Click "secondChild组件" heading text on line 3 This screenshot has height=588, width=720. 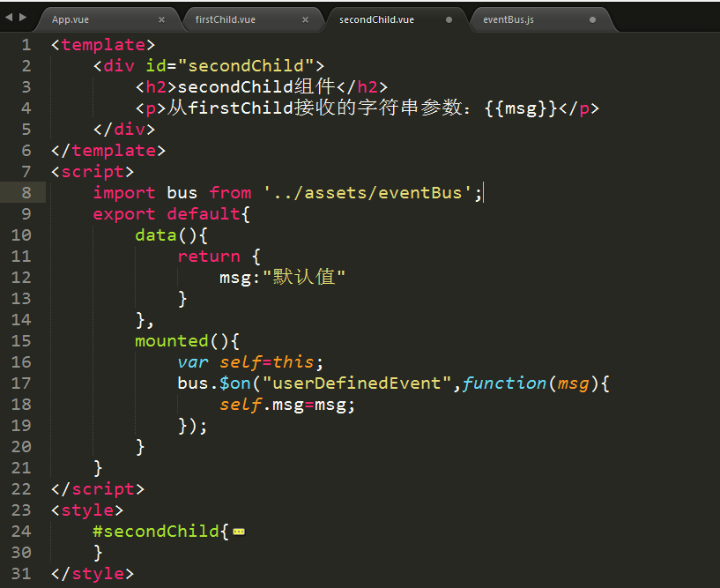[256, 86]
